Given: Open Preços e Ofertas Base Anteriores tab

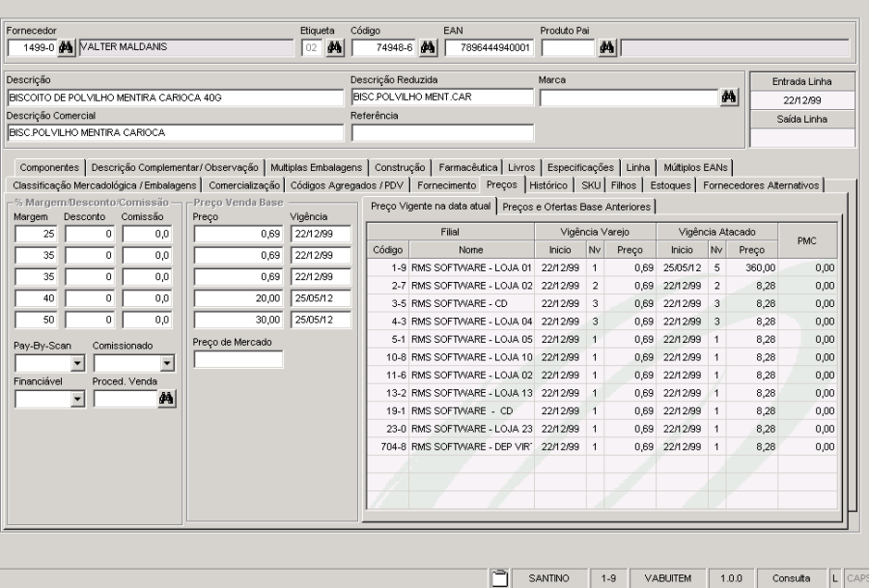Looking at the screenshot, I should tap(575, 207).
